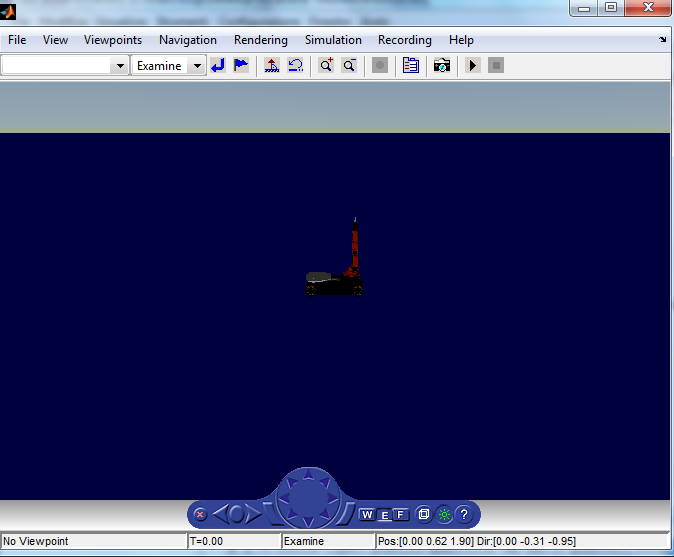Open the block parameters icon
674x557 pixels.
point(410,66)
